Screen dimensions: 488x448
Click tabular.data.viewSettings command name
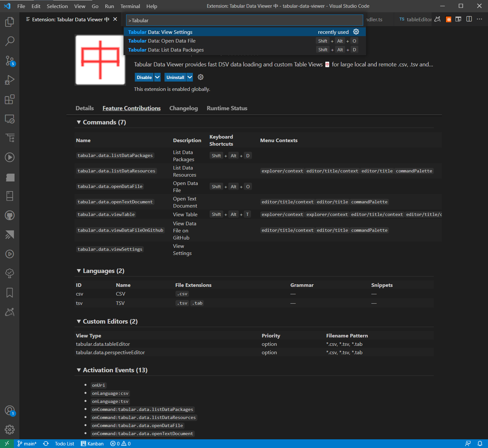tap(110, 249)
